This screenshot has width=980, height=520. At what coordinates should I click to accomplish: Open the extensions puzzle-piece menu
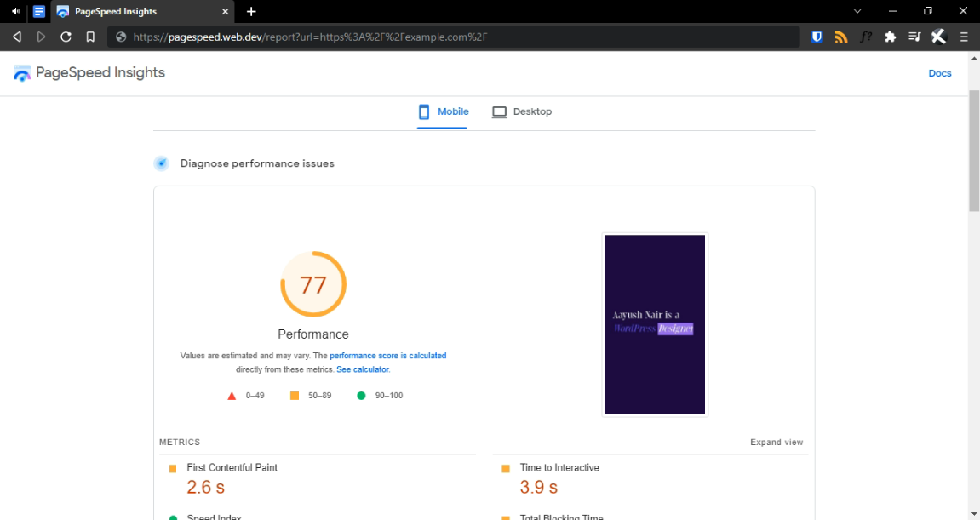tap(891, 37)
